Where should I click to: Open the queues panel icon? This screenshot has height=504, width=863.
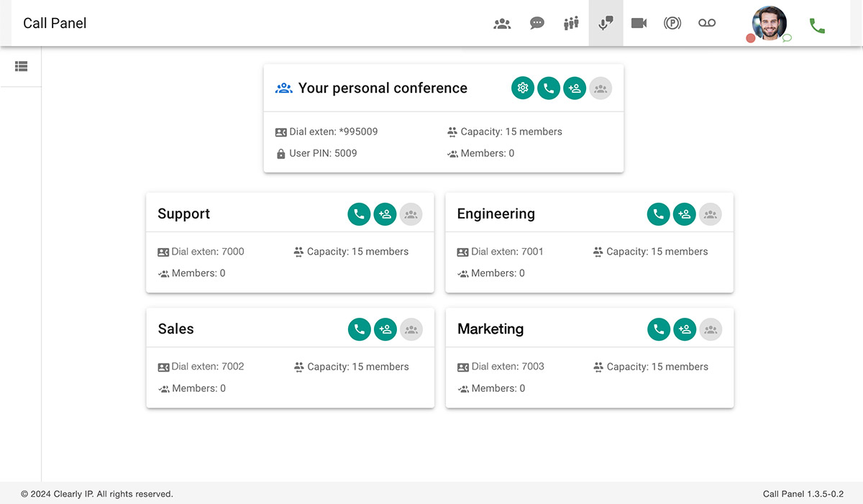(571, 24)
